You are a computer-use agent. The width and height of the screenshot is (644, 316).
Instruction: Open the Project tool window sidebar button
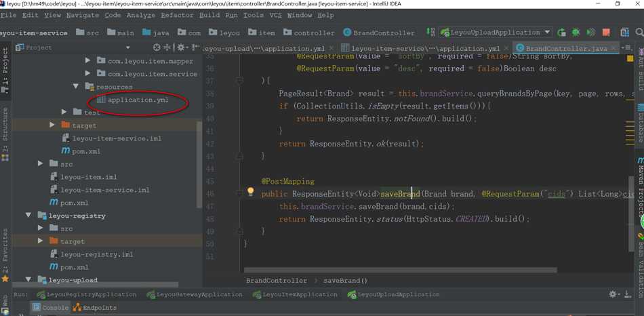point(5,70)
